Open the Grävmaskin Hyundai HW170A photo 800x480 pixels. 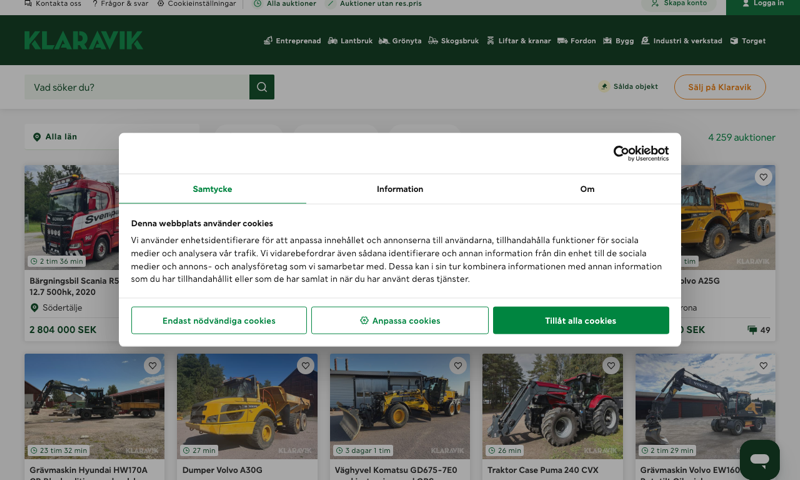(94, 406)
